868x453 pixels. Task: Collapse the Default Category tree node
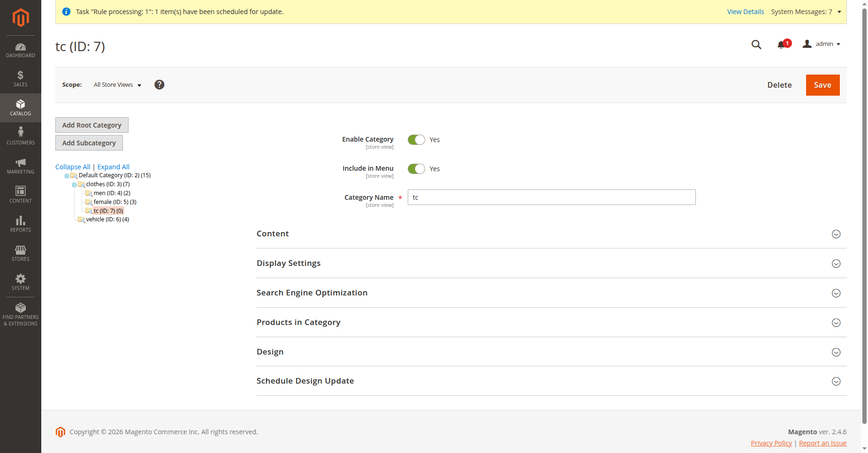(67, 176)
